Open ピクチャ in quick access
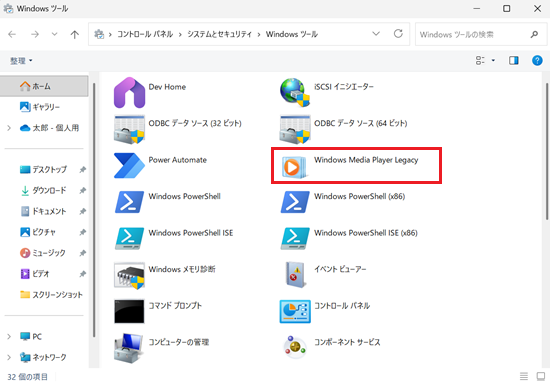Screen dimensions: 550x382 point(38,232)
